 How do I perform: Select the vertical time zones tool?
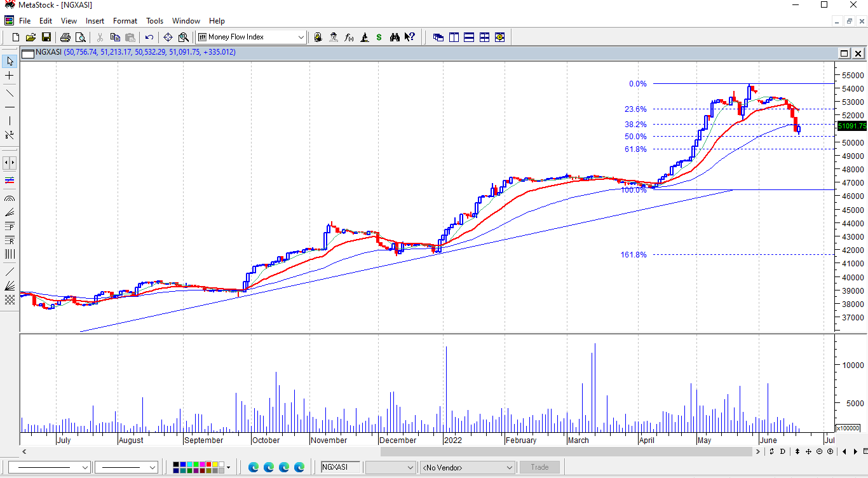(10, 254)
